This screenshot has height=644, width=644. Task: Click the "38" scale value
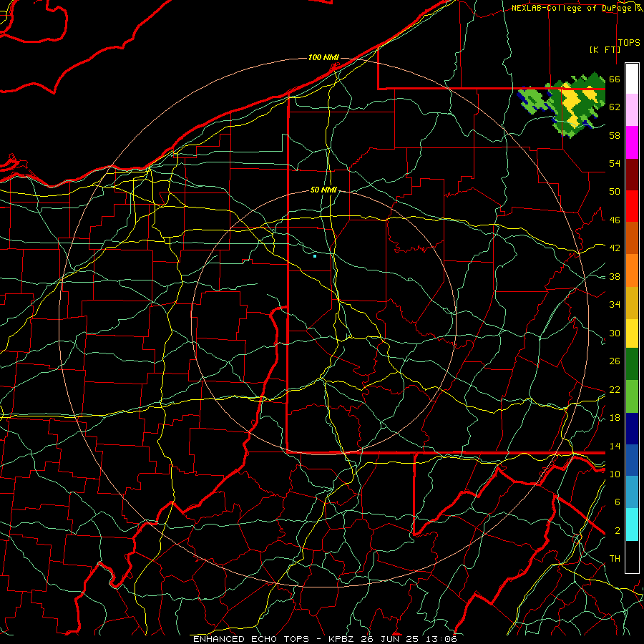pos(615,276)
